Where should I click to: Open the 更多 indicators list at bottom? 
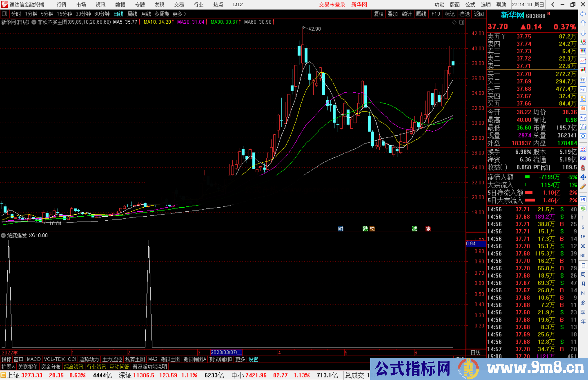[240, 359]
